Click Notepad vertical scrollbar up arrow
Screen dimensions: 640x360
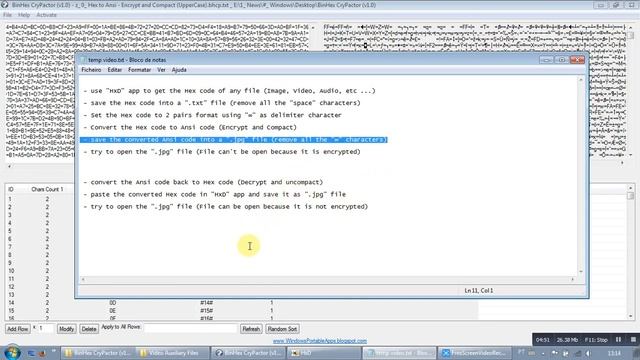(x=580, y=80)
